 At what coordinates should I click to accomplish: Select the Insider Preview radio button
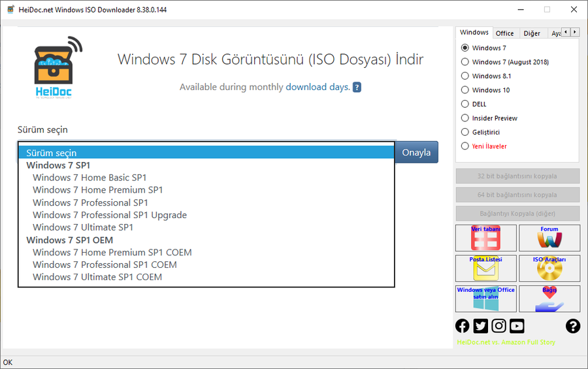click(x=465, y=118)
